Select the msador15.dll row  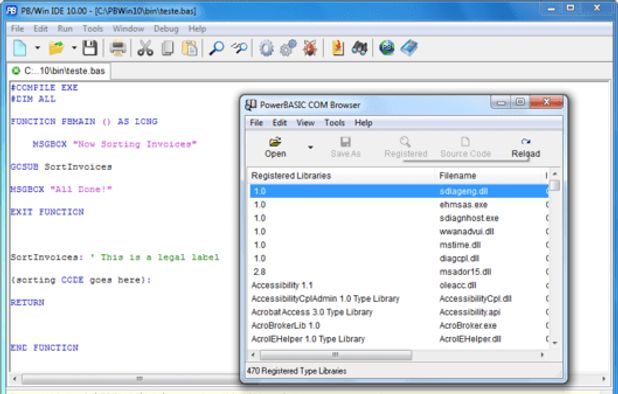coord(399,271)
